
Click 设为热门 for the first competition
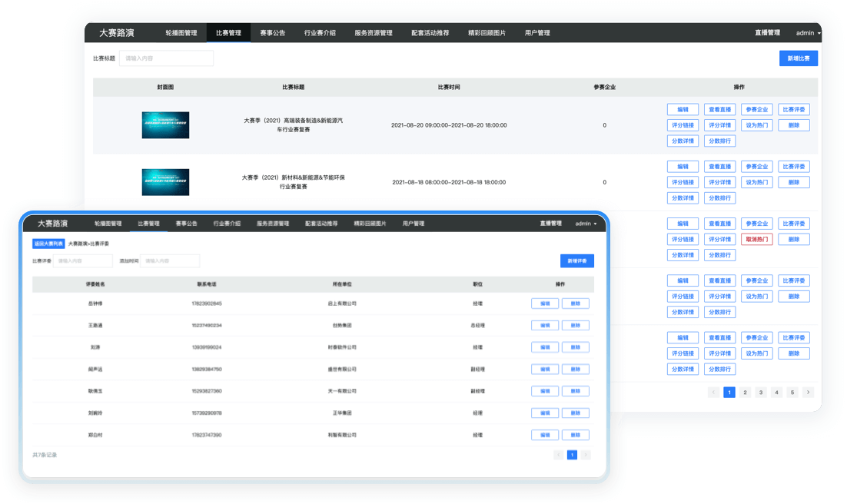click(756, 124)
